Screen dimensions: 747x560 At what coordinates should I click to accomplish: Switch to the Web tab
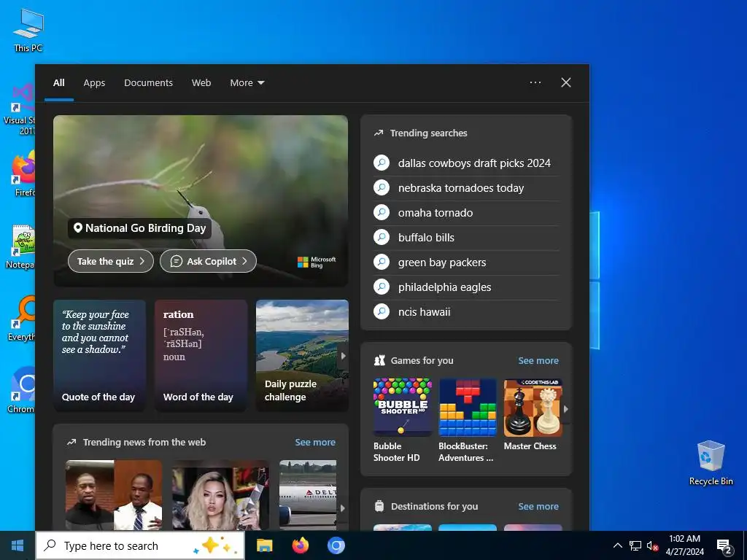pyautogui.click(x=201, y=83)
